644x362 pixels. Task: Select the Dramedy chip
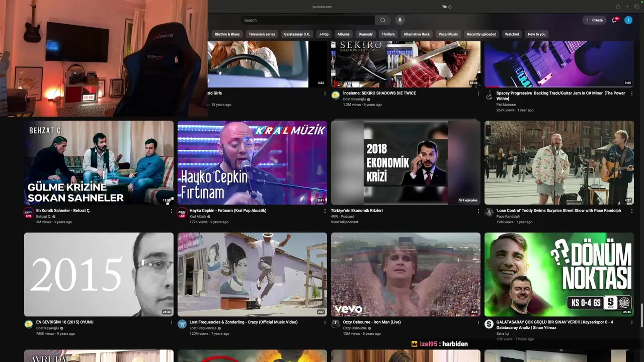click(365, 34)
